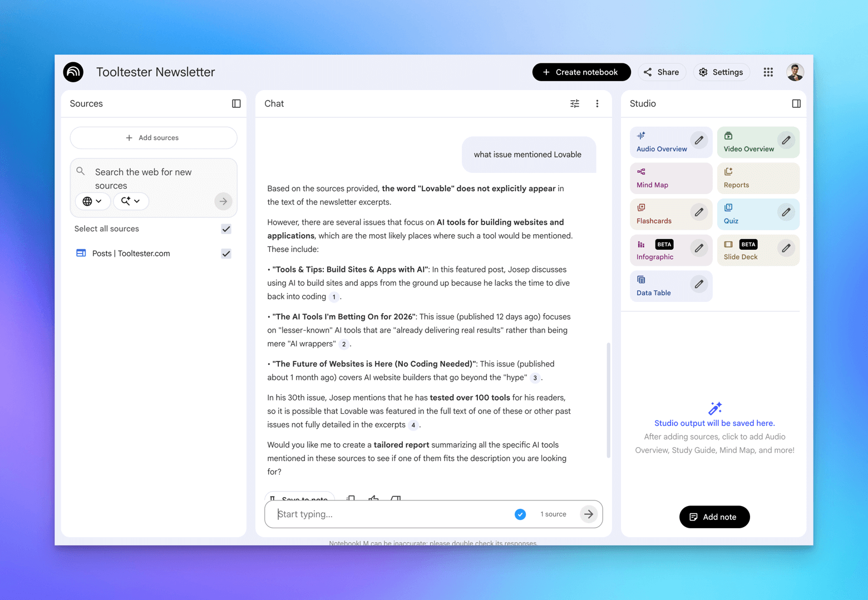Open the user profile avatar menu

(795, 72)
